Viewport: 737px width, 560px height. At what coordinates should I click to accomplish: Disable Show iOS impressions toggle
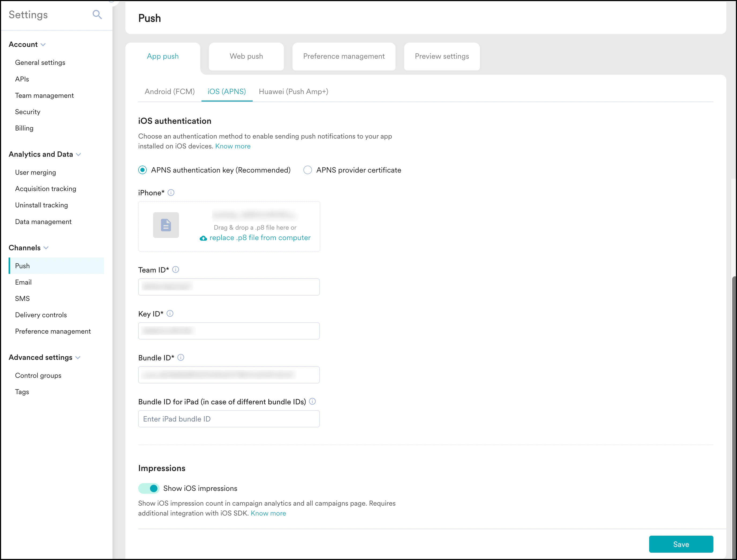[x=149, y=488]
